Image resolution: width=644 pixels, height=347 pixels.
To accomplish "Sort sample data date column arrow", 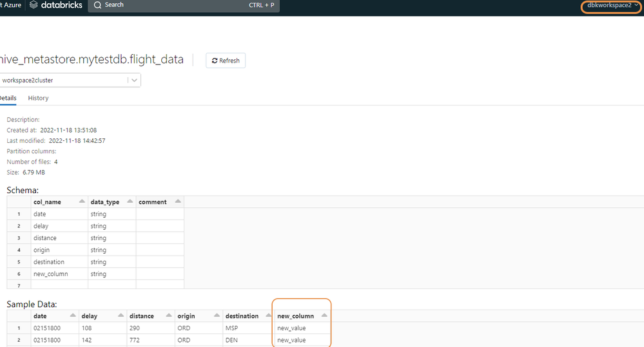I will point(73,315).
